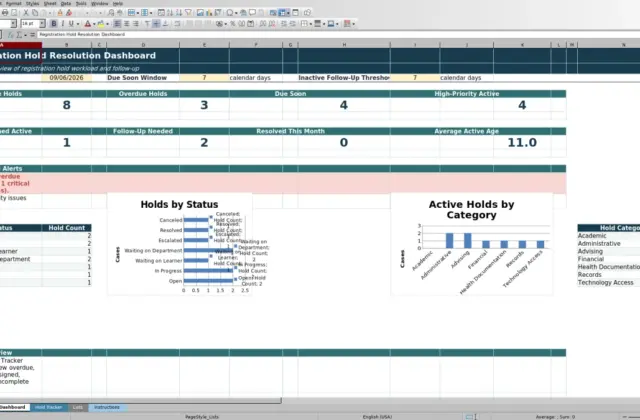
Task: Click the Wrap Text icon
Action: 177,24
